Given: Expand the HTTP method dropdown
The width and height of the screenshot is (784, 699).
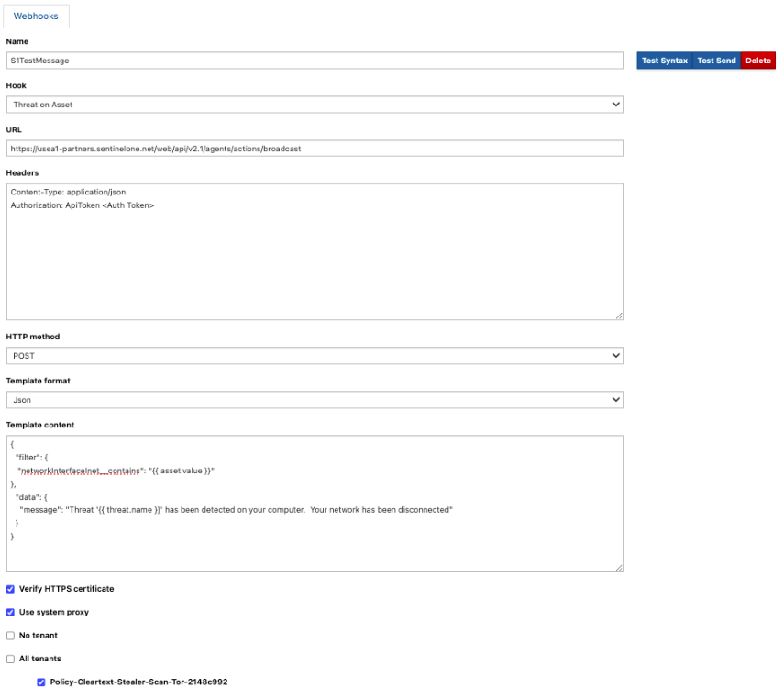Looking at the screenshot, I should 315,355.
